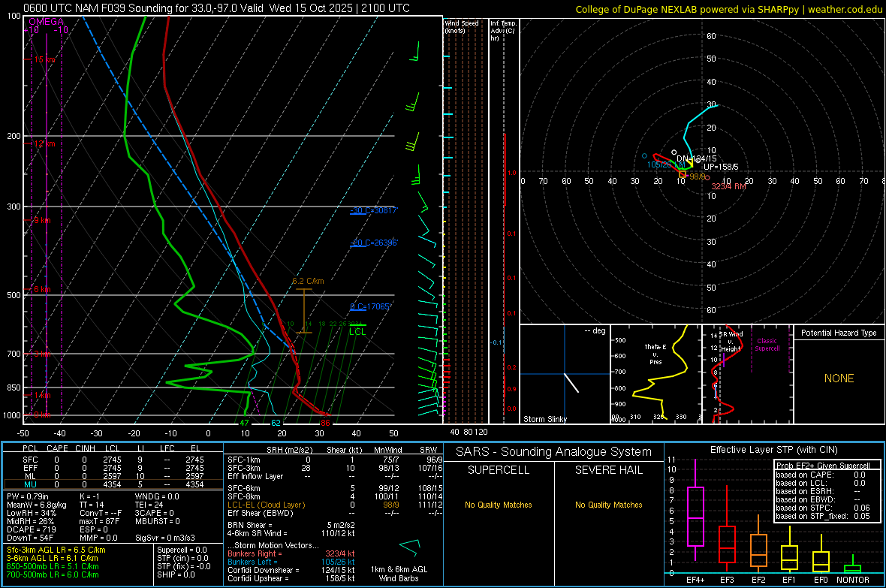Click the -30 C=30817' level label
This screenshot has width=886, height=588.
(x=374, y=210)
